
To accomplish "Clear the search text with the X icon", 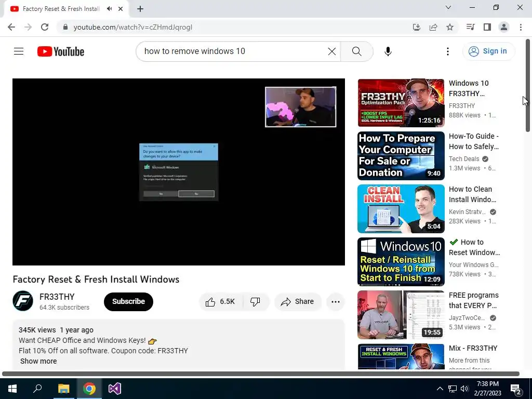I will click(x=332, y=51).
